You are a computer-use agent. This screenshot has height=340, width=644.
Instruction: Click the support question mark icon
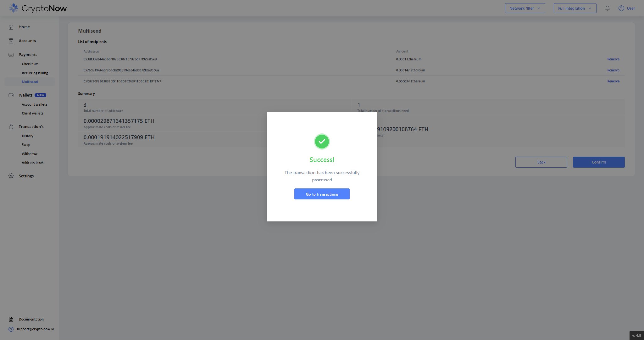click(11, 329)
